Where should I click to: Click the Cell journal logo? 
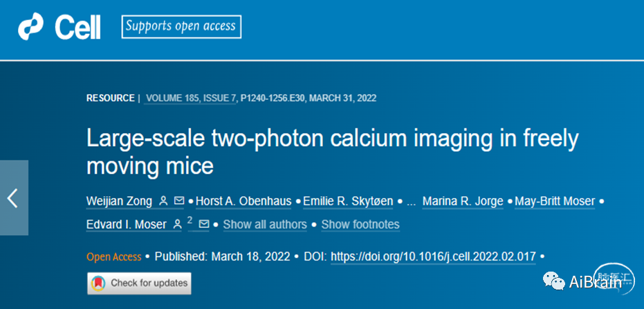59,27
